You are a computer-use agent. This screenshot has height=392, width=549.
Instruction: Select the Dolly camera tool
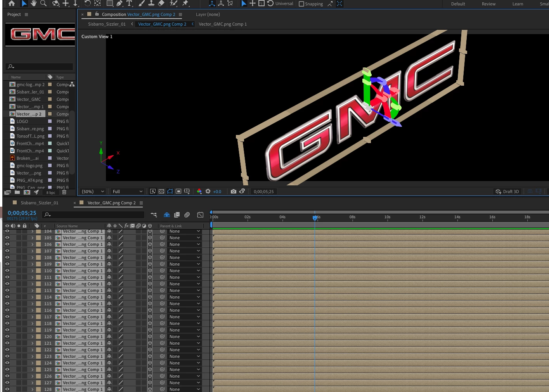[x=76, y=3]
